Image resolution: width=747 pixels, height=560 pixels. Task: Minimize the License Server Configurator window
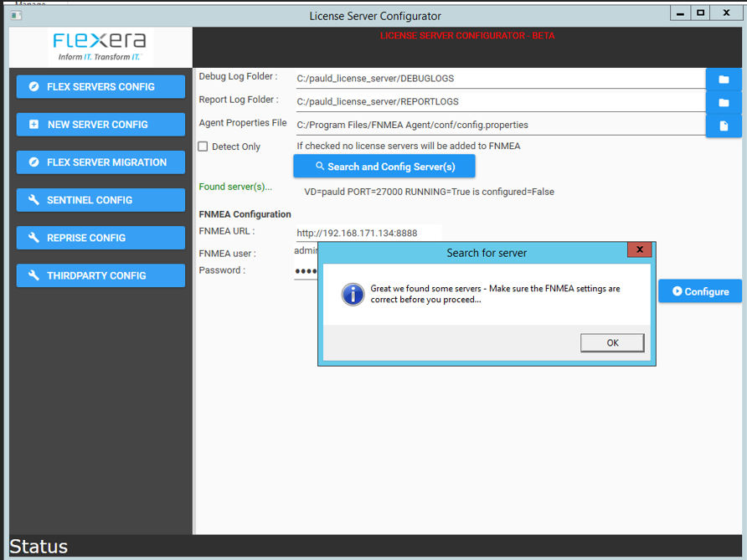[680, 13]
